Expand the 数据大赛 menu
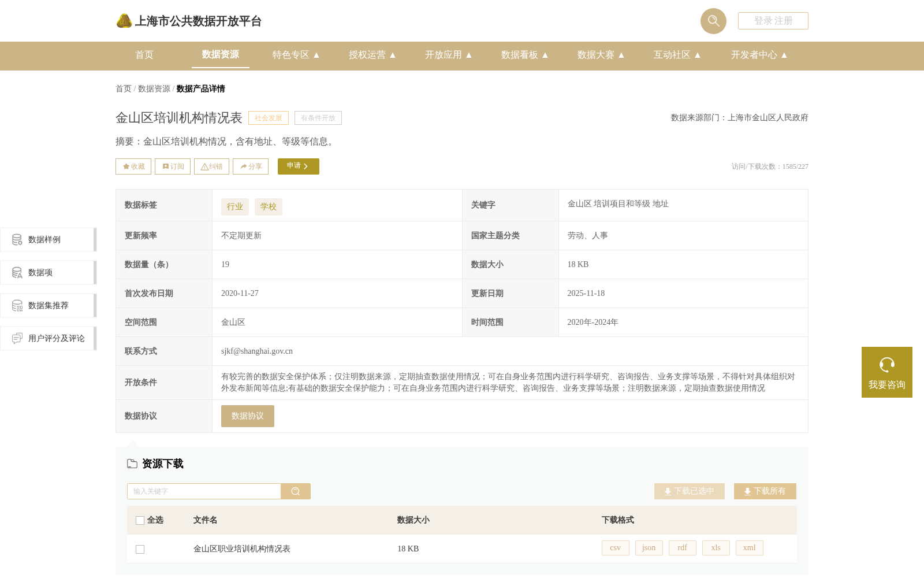The image size is (924, 578). point(601,55)
